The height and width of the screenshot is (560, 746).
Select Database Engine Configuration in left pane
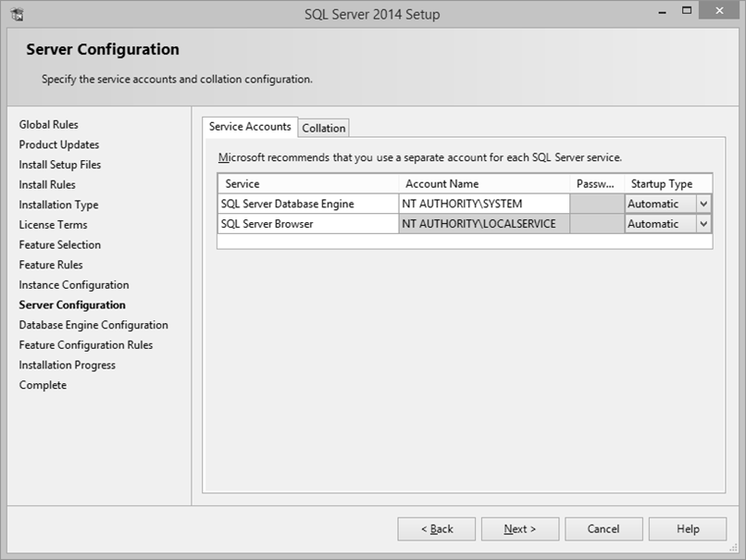93,325
